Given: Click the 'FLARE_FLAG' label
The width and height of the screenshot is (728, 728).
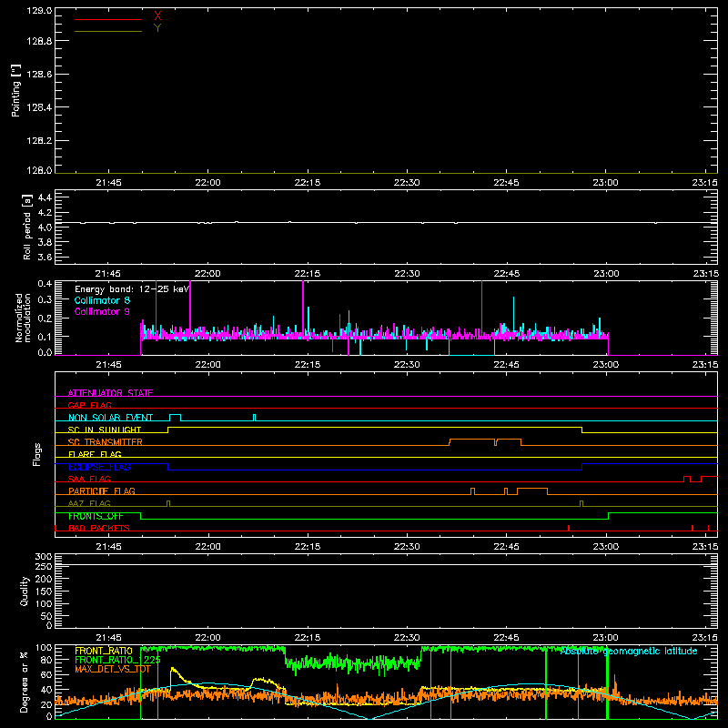Looking at the screenshot, I should (x=95, y=454).
